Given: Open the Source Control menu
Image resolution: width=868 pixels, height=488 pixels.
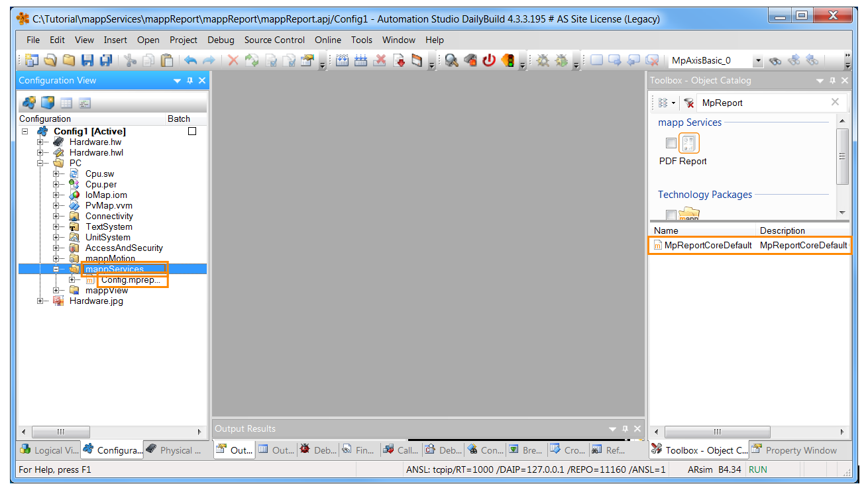Looking at the screenshot, I should [274, 40].
